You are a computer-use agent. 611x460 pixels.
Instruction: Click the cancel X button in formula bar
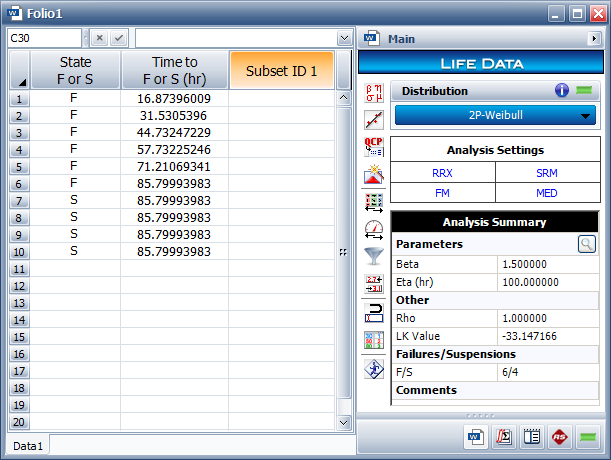pyautogui.click(x=99, y=38)
